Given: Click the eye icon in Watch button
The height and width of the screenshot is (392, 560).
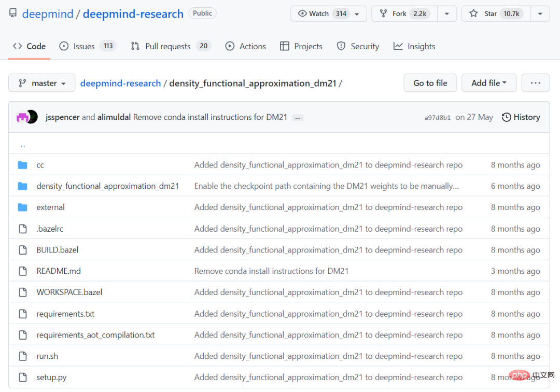Looking at the screenshot, I should [302, 13].
